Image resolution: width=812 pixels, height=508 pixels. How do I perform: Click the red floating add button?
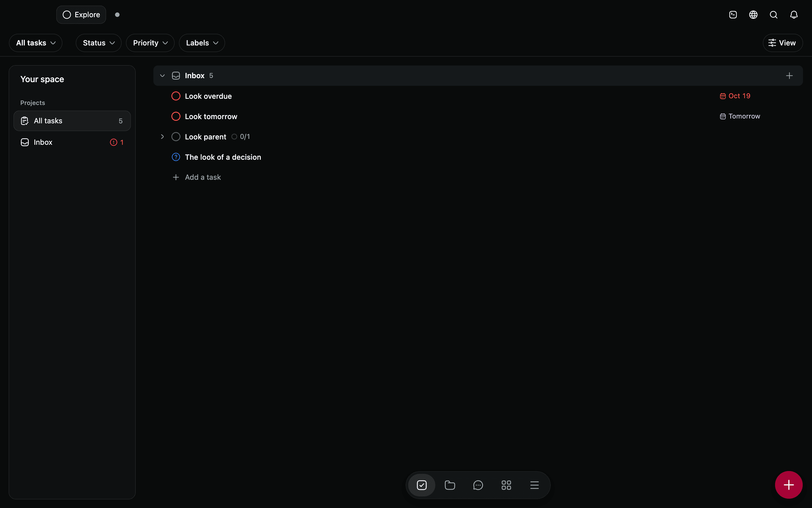click(789, 485)
